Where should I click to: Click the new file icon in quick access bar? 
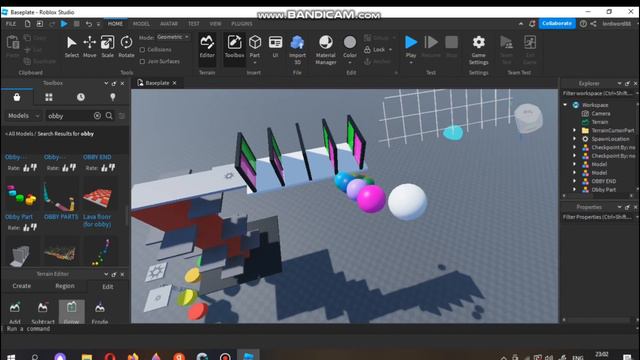27,24
